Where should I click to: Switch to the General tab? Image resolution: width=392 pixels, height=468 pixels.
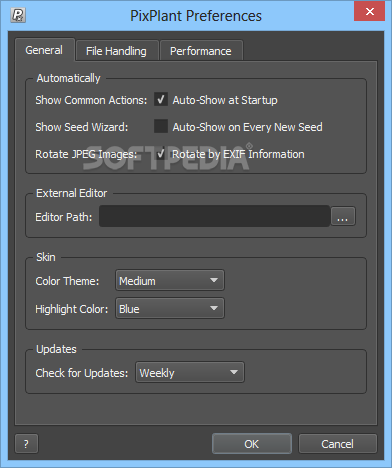(x=44, y=50)
